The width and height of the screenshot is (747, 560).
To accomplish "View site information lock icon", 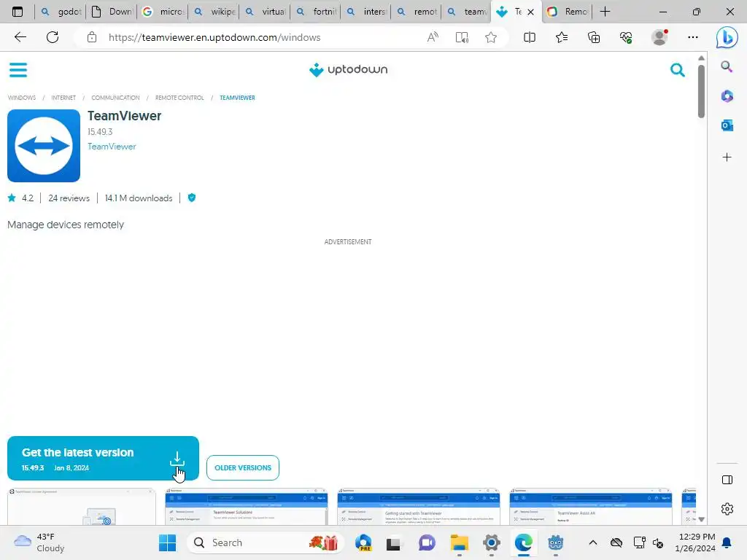I will pyautogui.click(x=91, y=37).
